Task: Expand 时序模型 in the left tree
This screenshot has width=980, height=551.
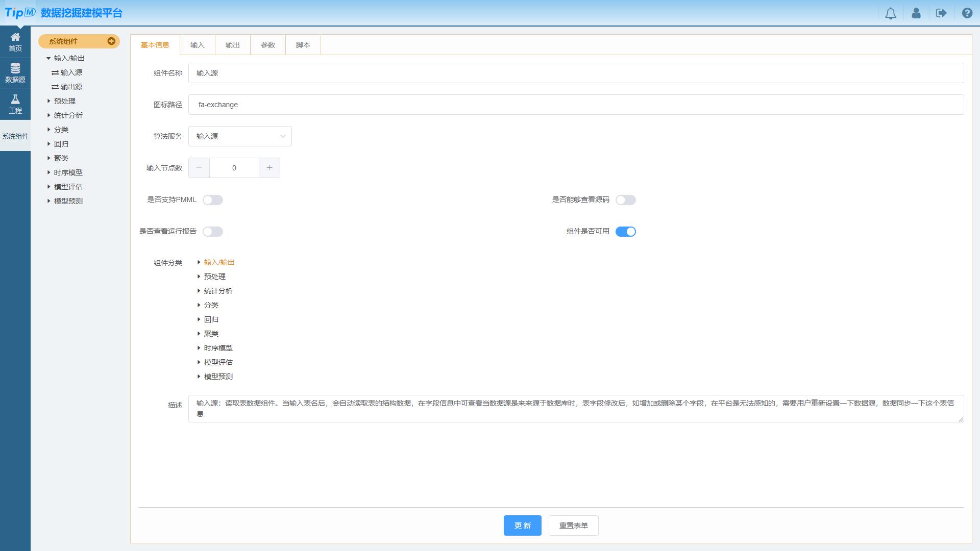Action: point(48,172)
